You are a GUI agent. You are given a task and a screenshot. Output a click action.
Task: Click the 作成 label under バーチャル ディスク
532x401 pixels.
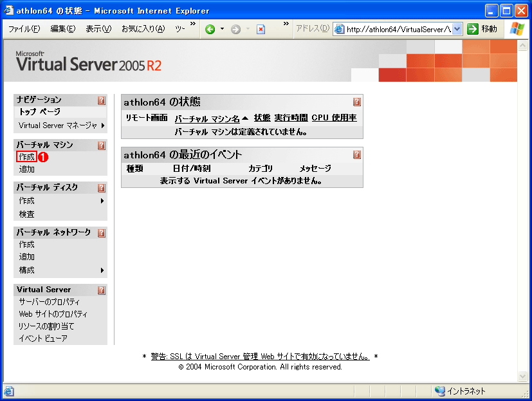[x=27, y=201]
